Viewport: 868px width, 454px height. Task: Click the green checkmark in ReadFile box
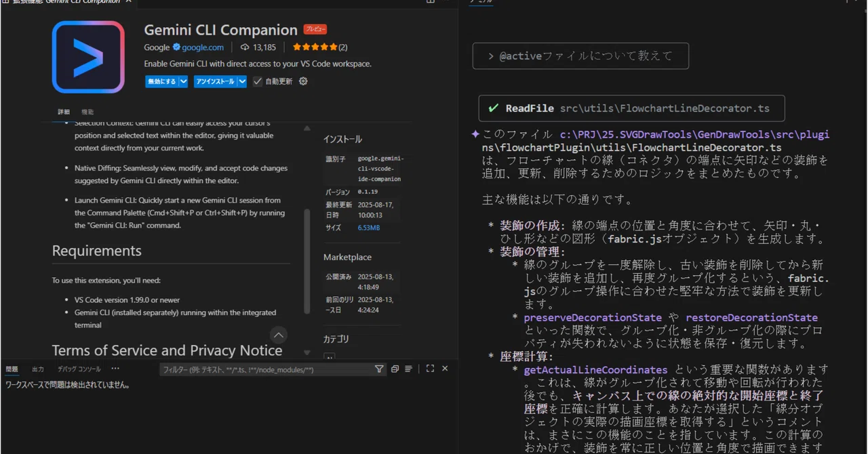click(494, 108)
